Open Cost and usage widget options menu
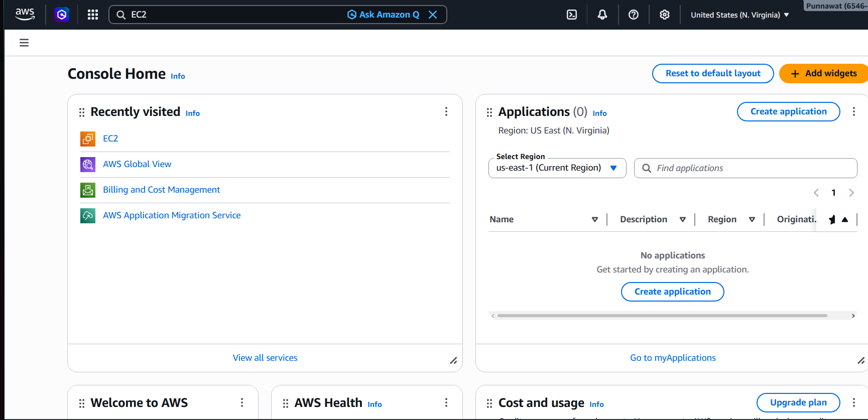The width and height of the screenshot is (868, 420). (x=854, y=402)
